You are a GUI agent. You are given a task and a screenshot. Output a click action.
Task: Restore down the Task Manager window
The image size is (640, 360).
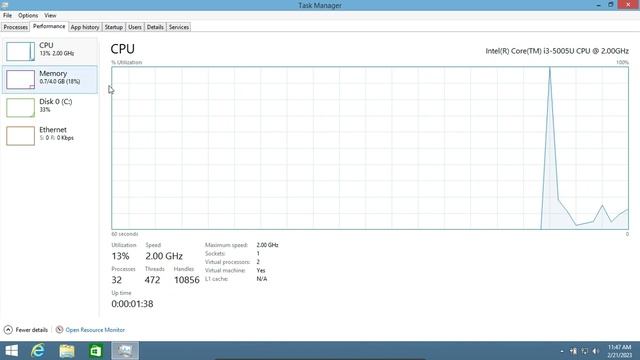click(611, 5)
